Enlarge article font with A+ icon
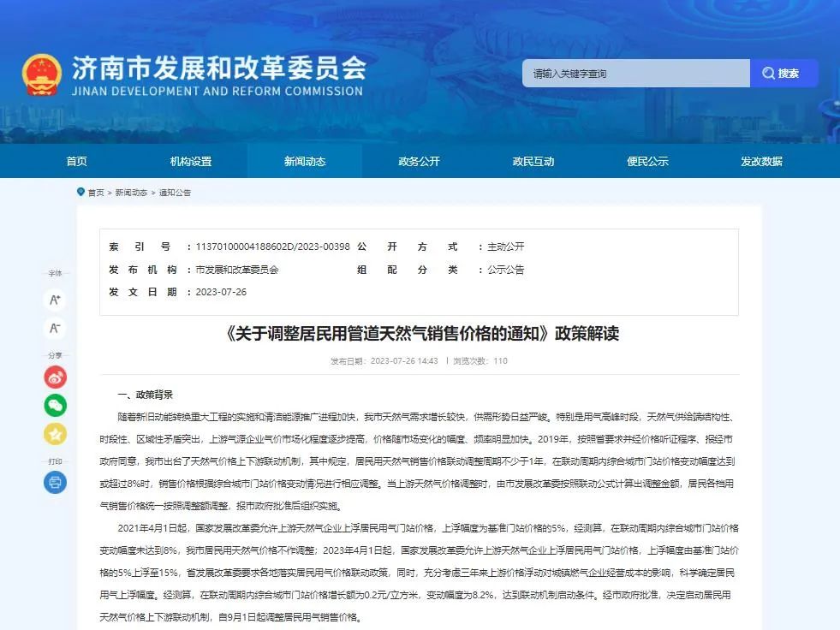840x630 pixels. [54, 300]
